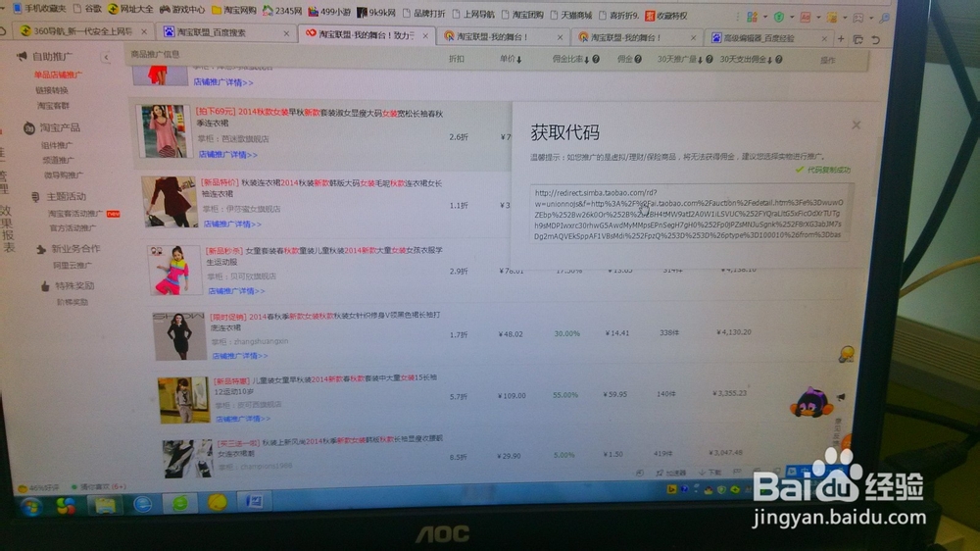The image size is (980, 551).
Task: Close the 淘宝联盟_百度搜索 tab
Action: [286, 33]
